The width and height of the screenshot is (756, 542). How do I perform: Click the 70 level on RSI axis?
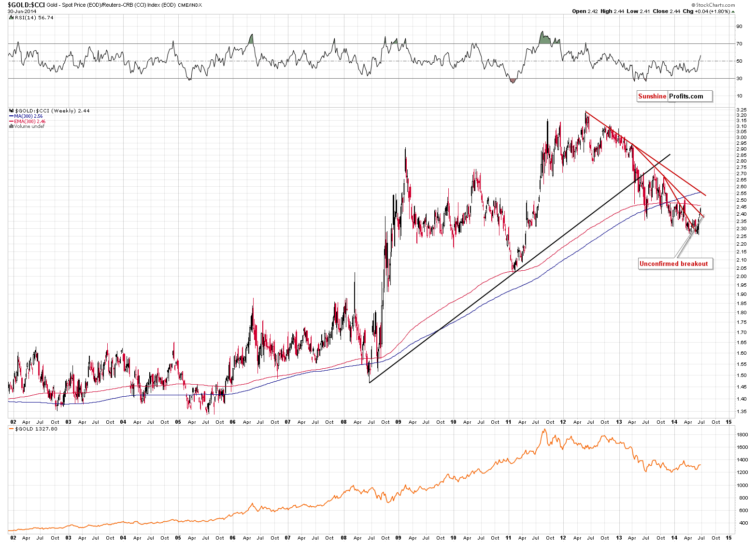(739, 44)
